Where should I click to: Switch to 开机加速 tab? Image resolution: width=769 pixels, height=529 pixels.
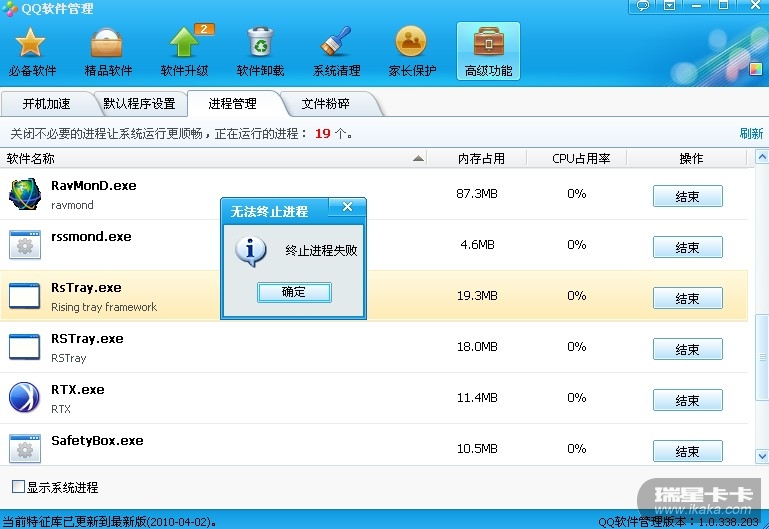click(x=47, y=103)
